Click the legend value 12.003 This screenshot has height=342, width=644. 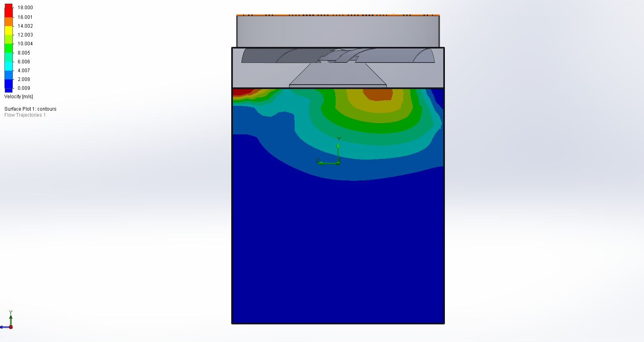25,35
